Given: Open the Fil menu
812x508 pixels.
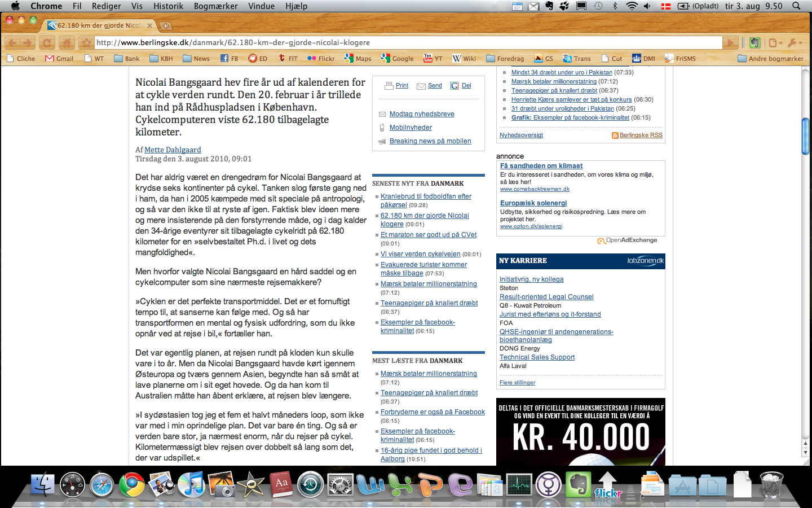Looking at the screenshot, I should click(77, 6).
